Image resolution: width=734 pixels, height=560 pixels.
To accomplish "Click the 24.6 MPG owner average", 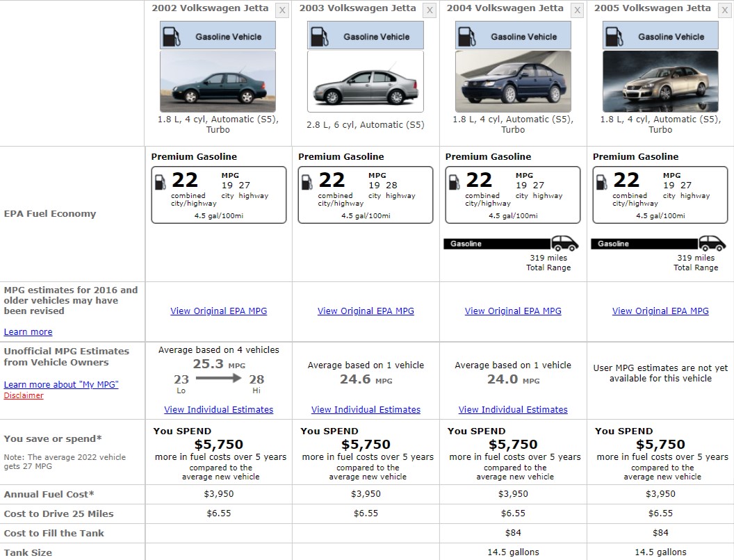I will [366, 379].
